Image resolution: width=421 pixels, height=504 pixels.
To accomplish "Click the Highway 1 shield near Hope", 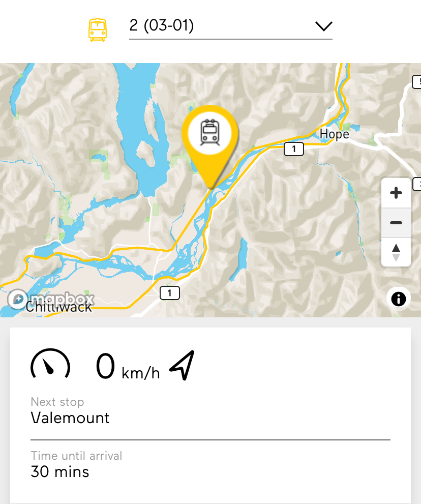I will tap(293, 149).
